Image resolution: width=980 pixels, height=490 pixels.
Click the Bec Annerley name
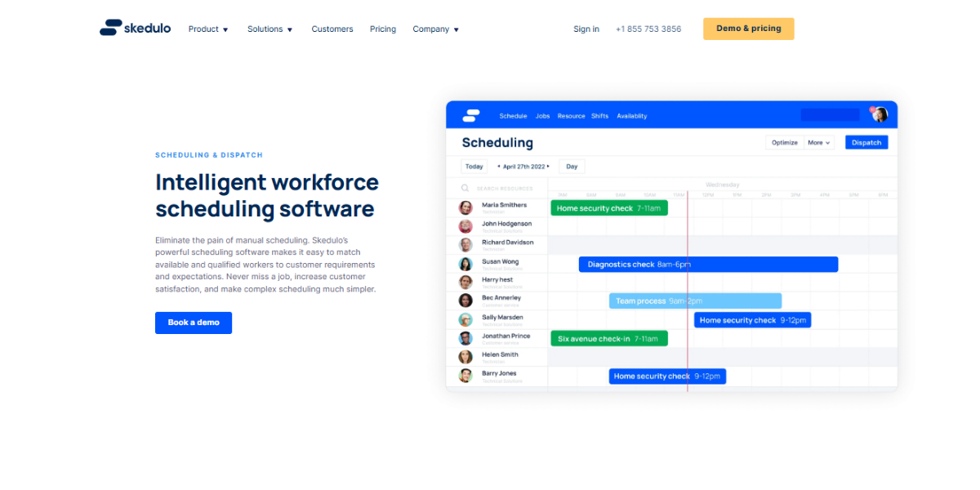point(501,298)
